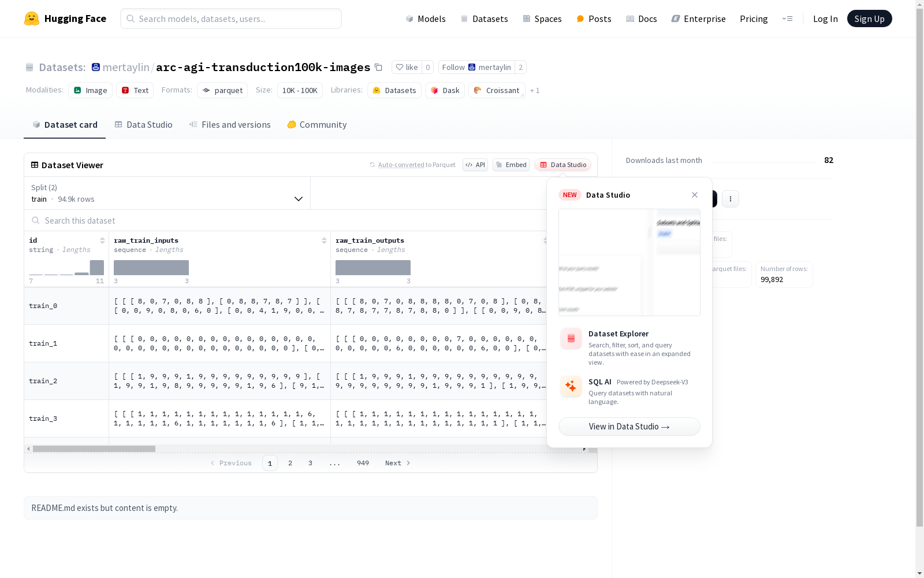Click the Embed button
Screen dimensions: 924x578
511,165
